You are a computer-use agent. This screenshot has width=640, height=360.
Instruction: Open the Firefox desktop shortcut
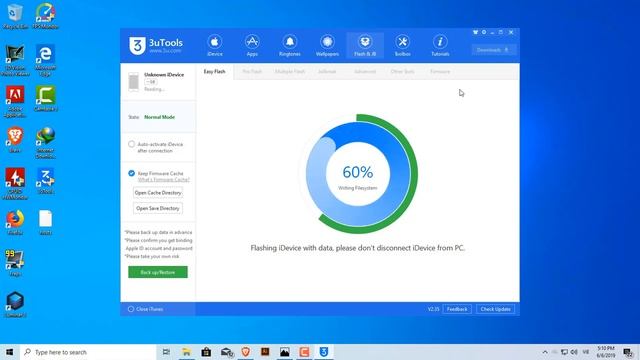click(x=16, y=222)
